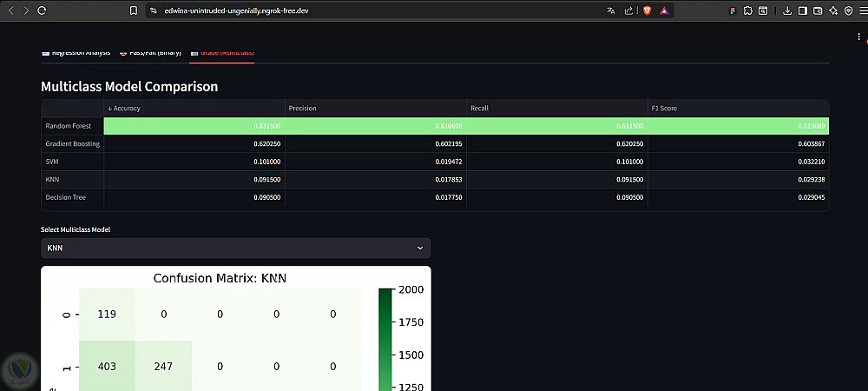Open the Brave Rewards triangle icon
The width and height of the screenshot is (868, 391).
pyautogui.click(x=664, y=10)
